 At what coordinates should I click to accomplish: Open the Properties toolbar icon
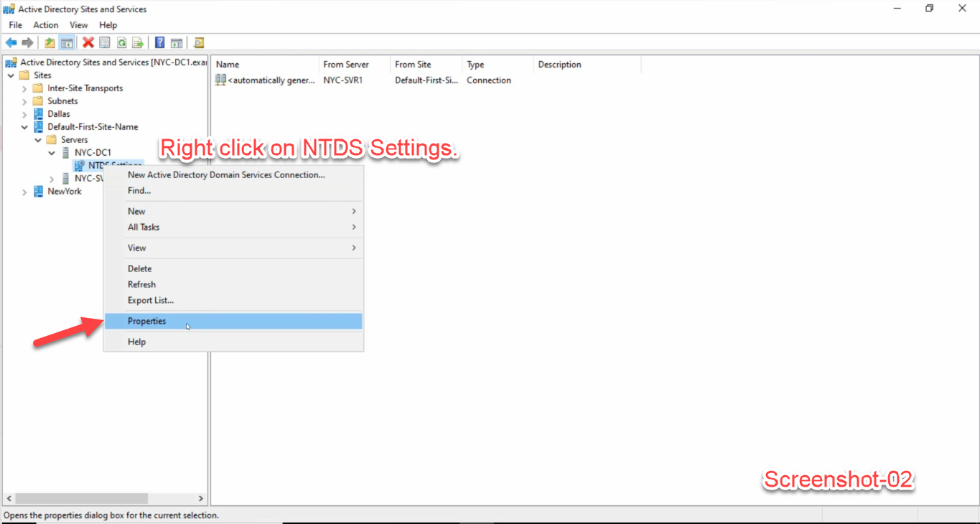pyautogui.click(x=105, y=43)
